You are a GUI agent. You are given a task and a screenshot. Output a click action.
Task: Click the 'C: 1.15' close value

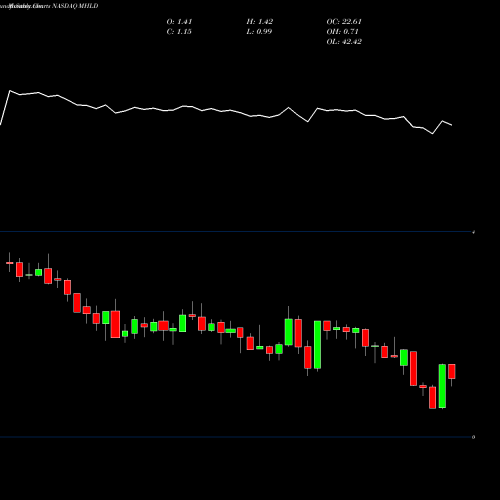[x=179, y=32]
